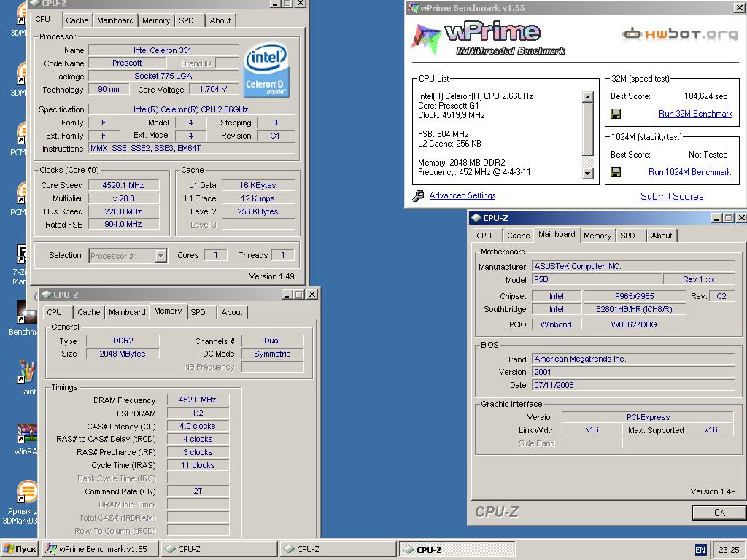Activate the first CPU-Z taskbar button
Screen dimensions: 747x560
click(x=219, y=549)
